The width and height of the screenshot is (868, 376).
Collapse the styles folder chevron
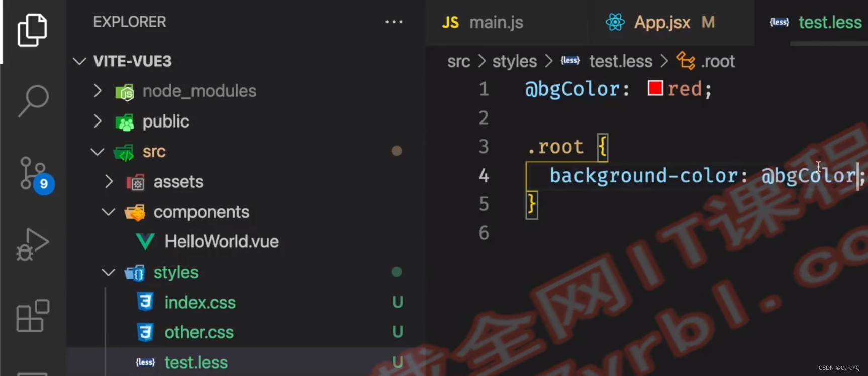click(x=109, y=272)
